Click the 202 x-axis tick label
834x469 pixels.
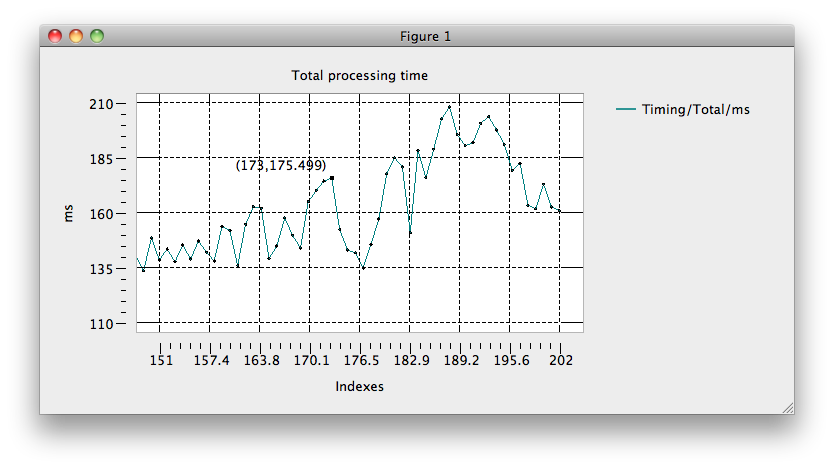[x=561, y=361]
